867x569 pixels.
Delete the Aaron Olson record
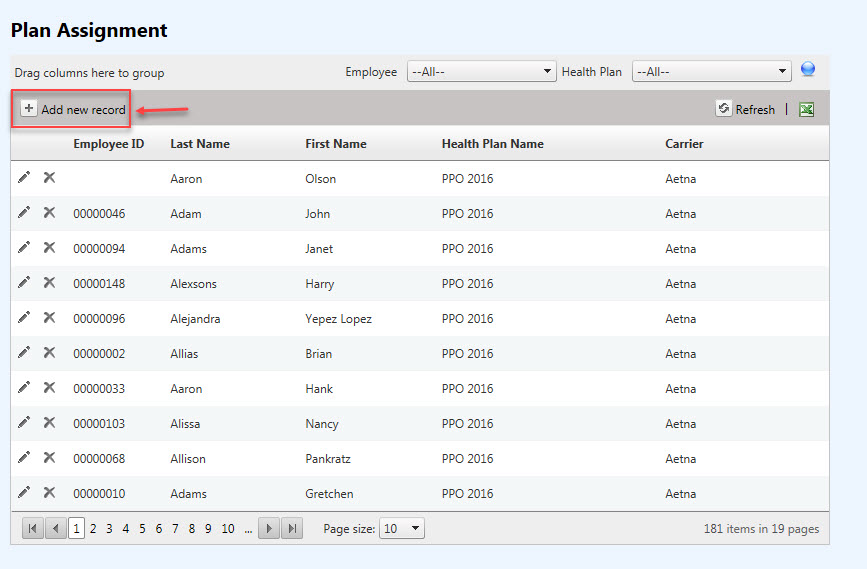tap(49, 178)
